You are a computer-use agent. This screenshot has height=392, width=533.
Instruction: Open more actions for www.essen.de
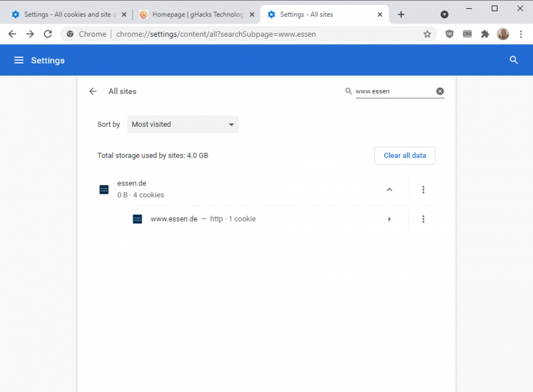coord(423,219)
